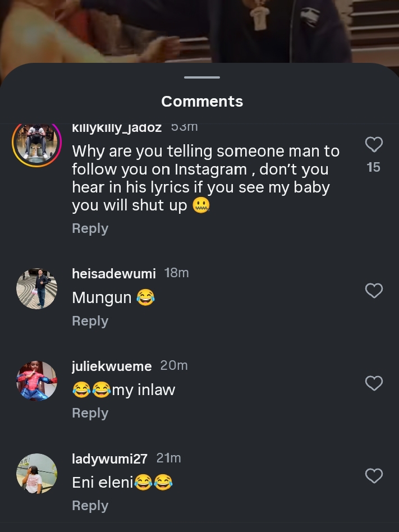This screenshot has height=532, width=399.
Task: Tap the video above the comments sheet
Action: tap(199, 31)
